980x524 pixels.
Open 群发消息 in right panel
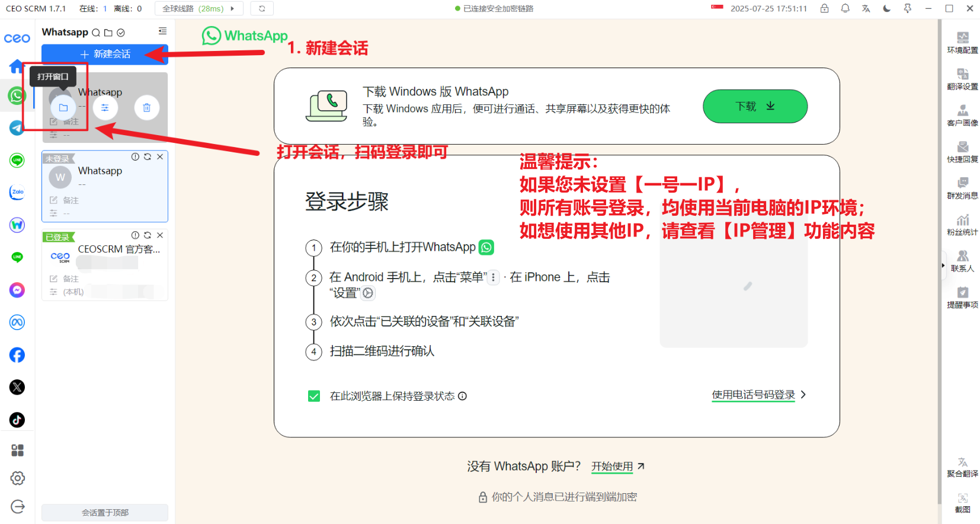click(963, 188)
